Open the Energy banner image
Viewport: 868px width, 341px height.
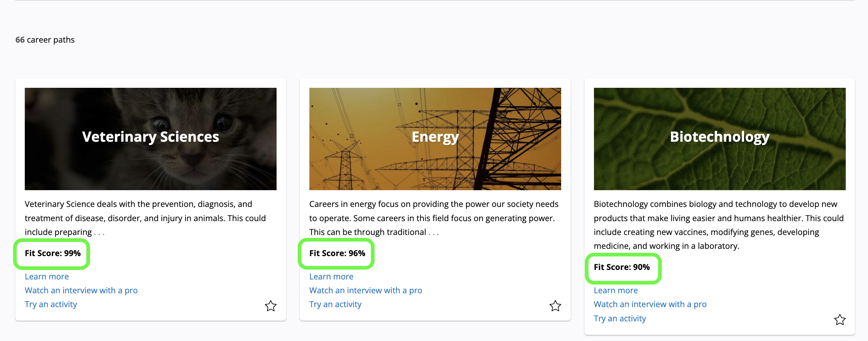coord(435,139)
